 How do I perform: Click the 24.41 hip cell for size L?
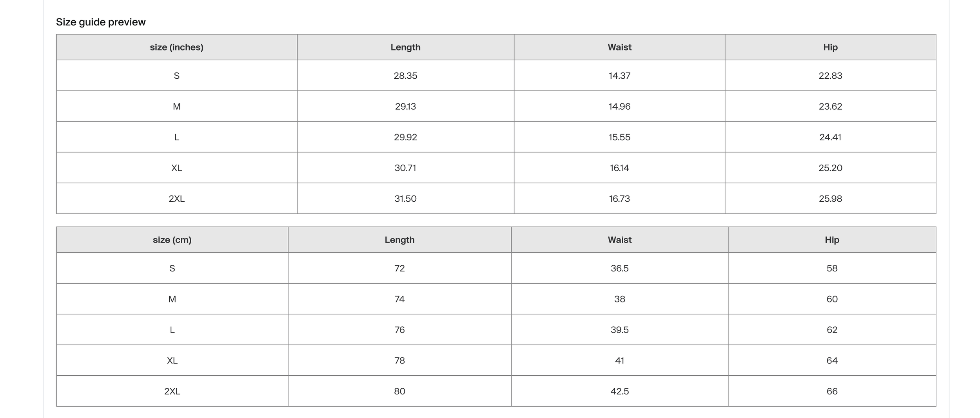pos(830,137)
